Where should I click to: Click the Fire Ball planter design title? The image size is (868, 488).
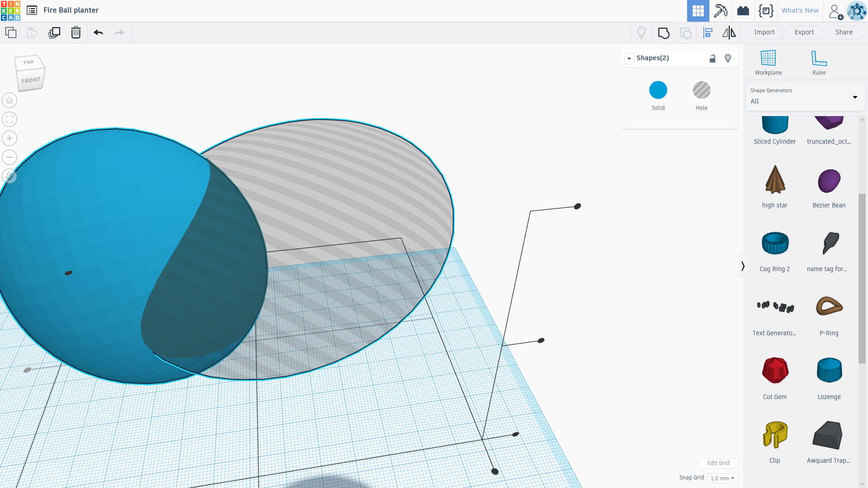[x=71, y=10]
